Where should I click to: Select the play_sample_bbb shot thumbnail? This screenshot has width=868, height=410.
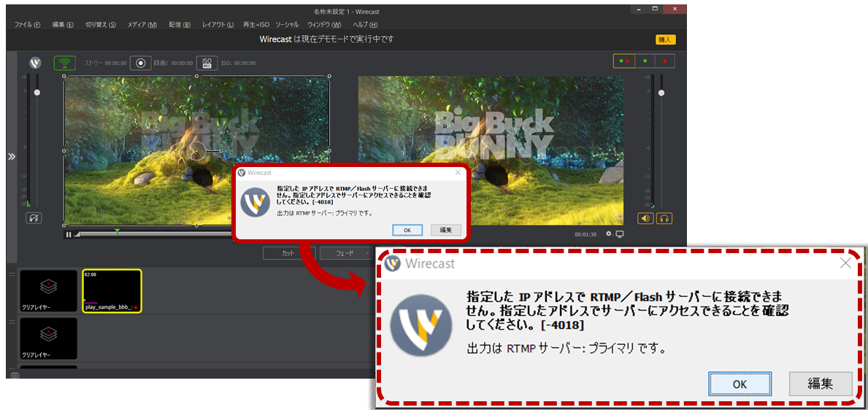coord(112,291)
